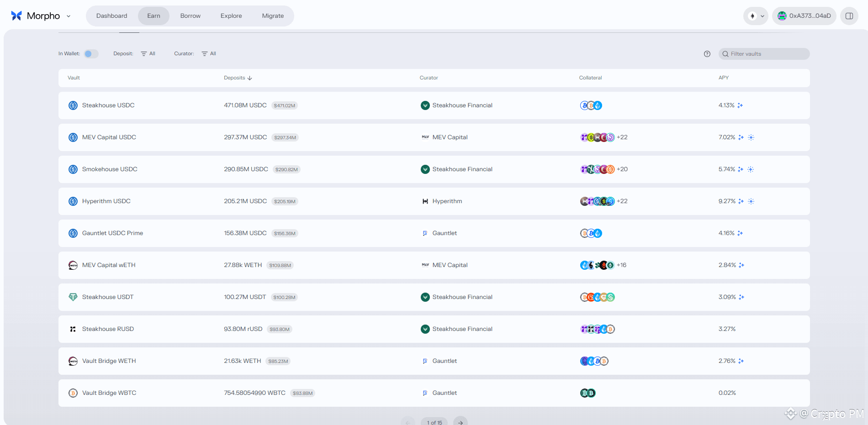The image size is (868, 425).
Task: Switch to the Explore tab
Action: click(231, 16)
